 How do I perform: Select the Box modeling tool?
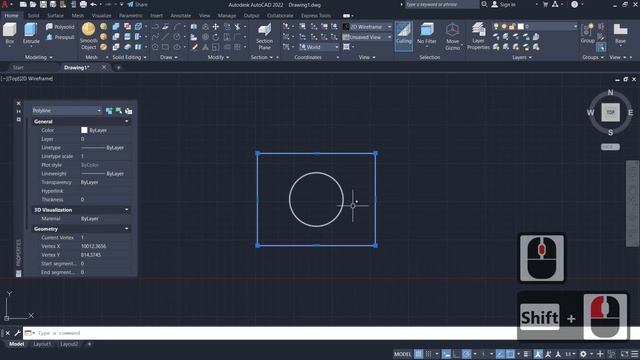pyautogui.click(x=9, y=33)
